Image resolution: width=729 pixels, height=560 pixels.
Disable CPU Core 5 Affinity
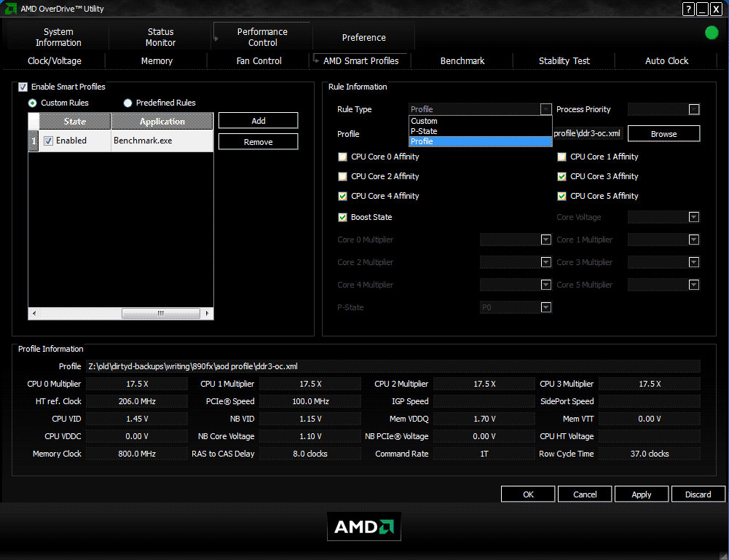point(561,196)
